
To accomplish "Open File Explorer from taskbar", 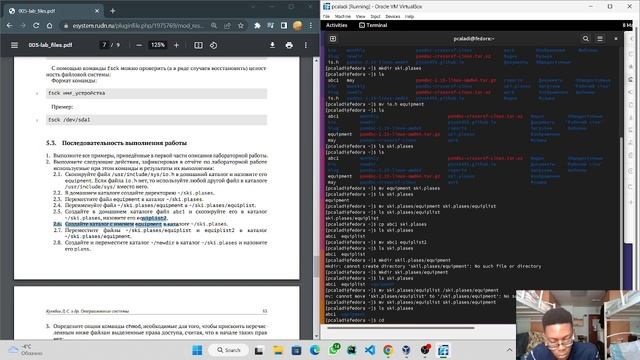I will point(278,350).
